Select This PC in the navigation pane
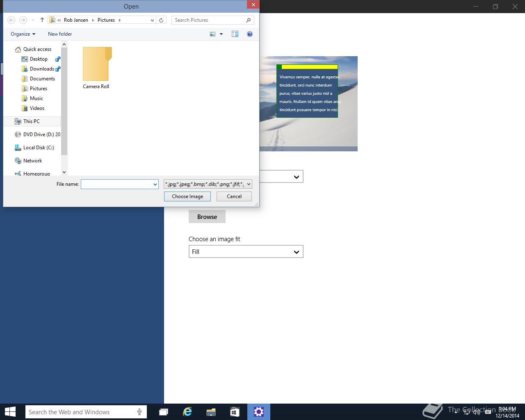 click(32, 121)
